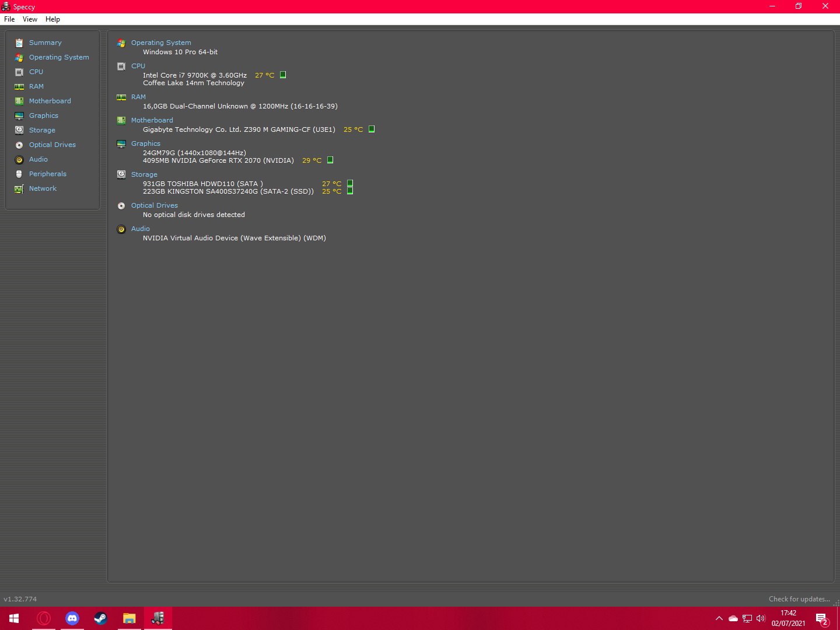840x630 pixels.
Task: Click the Summary icon in the sidebar
Action: (x=19, y=43)
